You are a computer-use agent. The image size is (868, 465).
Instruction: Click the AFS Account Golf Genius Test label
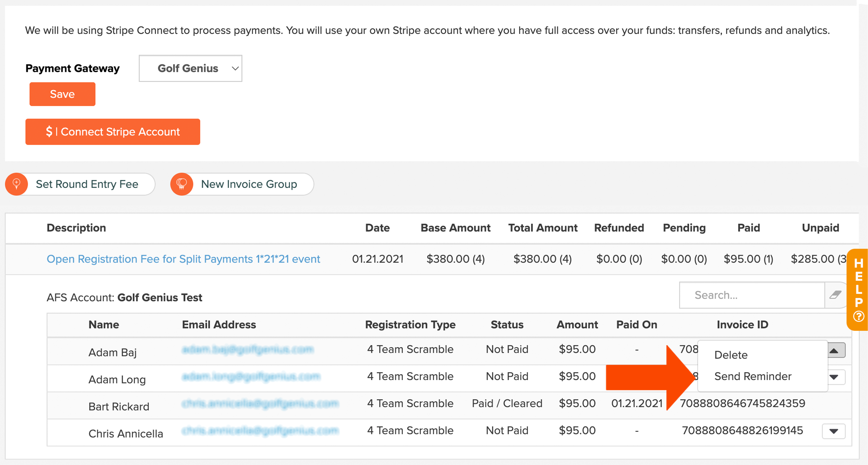(124, 298)
